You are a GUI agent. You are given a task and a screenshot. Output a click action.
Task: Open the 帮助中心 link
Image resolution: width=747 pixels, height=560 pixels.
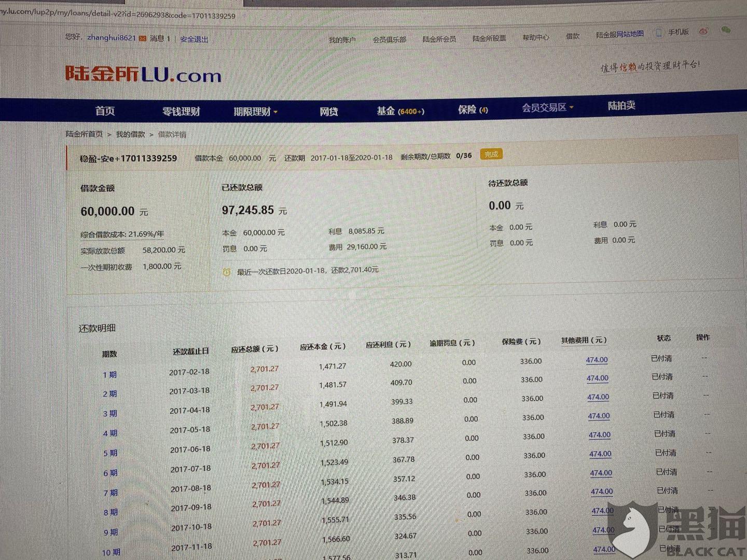[535, 37]
